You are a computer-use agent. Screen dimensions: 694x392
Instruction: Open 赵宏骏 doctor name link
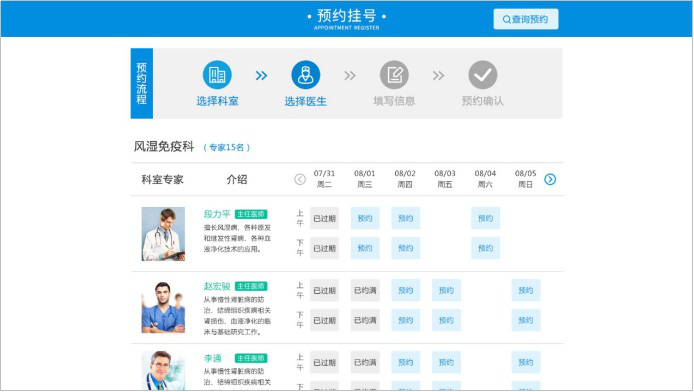coord(217,286)
